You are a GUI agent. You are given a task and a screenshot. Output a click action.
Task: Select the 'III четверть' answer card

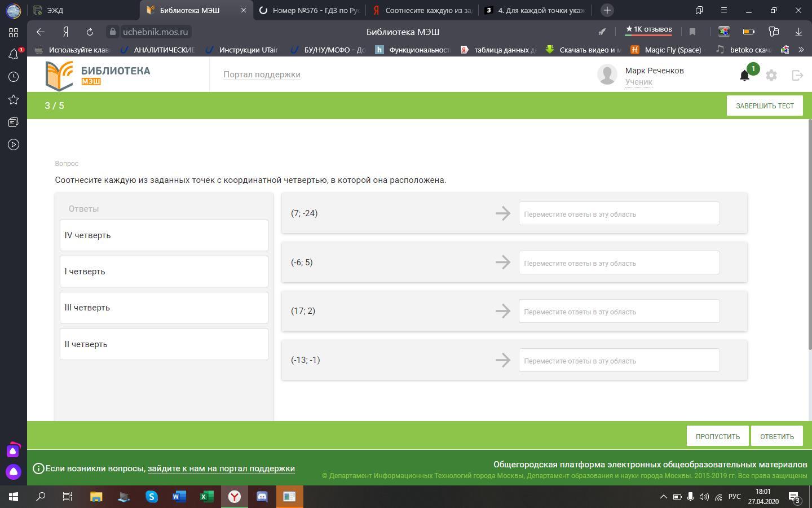point(164,308)
